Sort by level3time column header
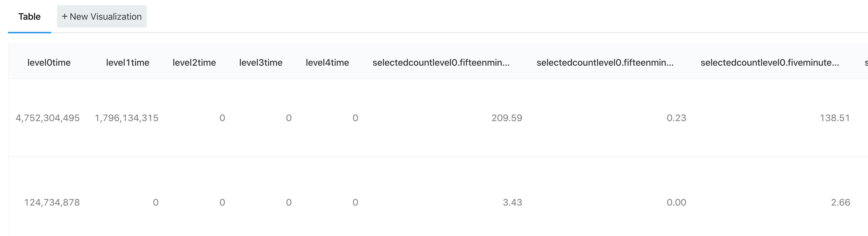The height and width of the screenshot is (236, 868). coord(261,62)
